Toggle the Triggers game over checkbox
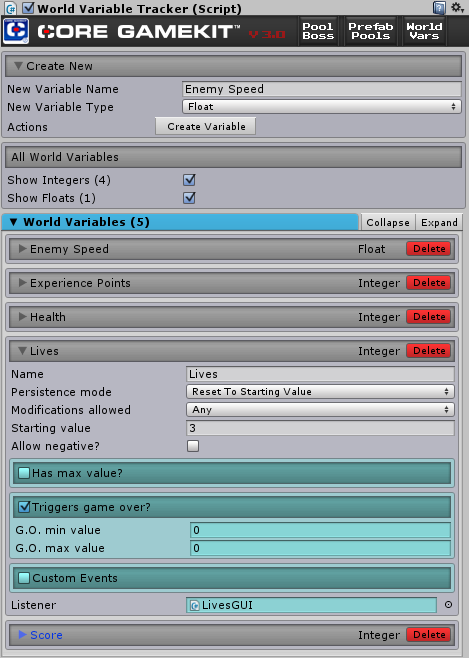The height and width of the screenshot is (658, 469). (x=24, y=507)
